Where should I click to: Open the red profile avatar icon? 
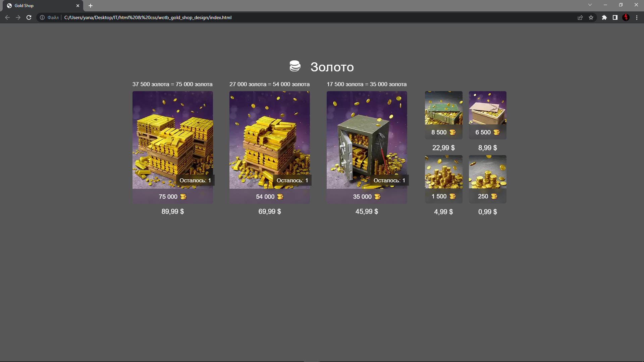point(626,17)
